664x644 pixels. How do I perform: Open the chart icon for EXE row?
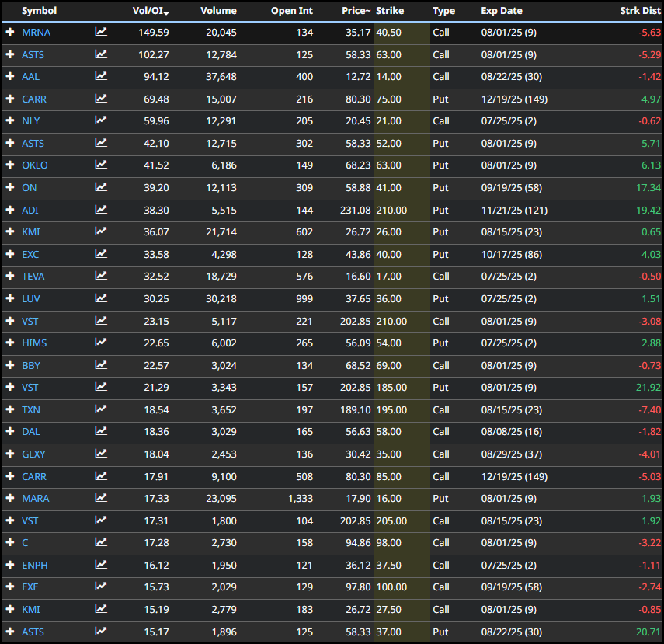[x=101, y=587]
